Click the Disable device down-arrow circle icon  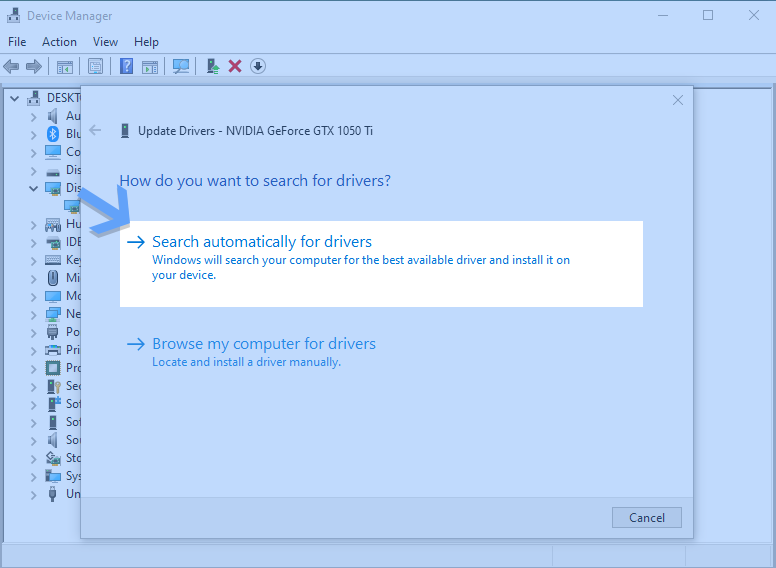tap(258, 66)
